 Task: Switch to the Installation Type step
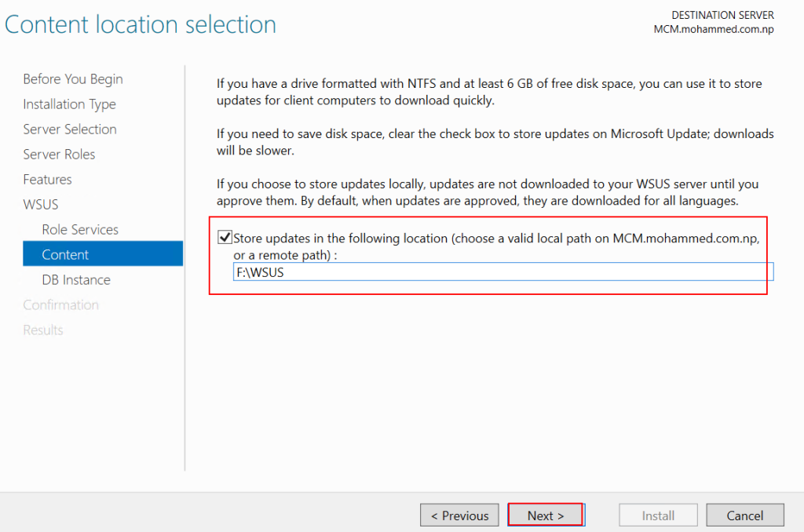(69, 104)
